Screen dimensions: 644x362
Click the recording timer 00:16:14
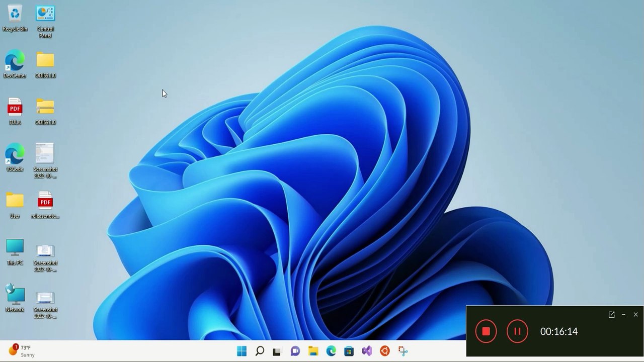tap(559, 331)
